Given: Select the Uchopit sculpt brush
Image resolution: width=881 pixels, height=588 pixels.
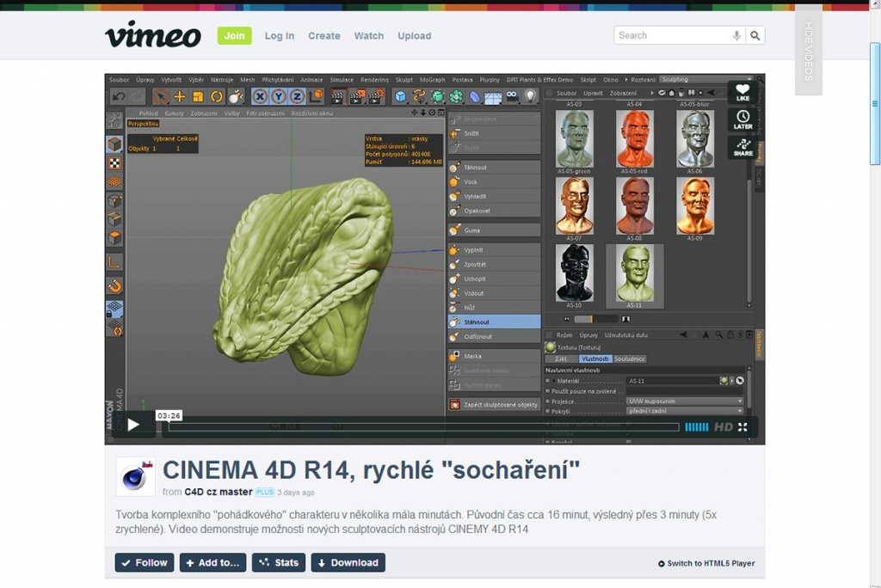Looking at the screenshot, I should pyautogui.click(x=495, y=279).
